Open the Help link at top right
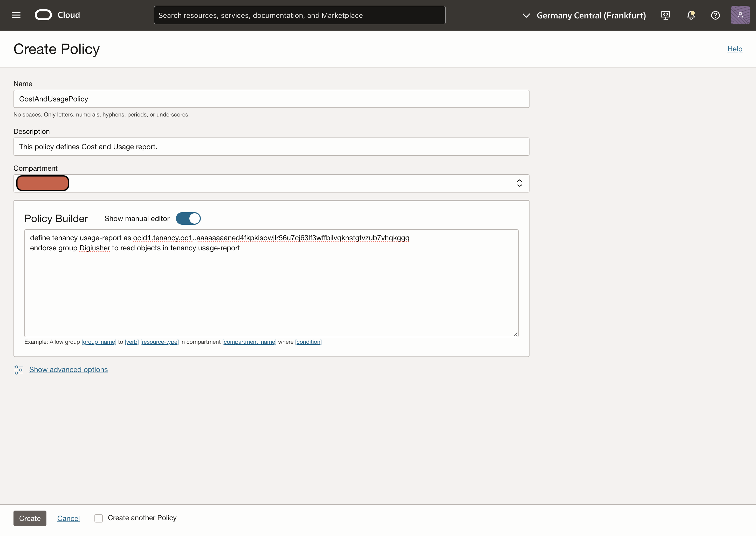 click(x=735, y=49)
